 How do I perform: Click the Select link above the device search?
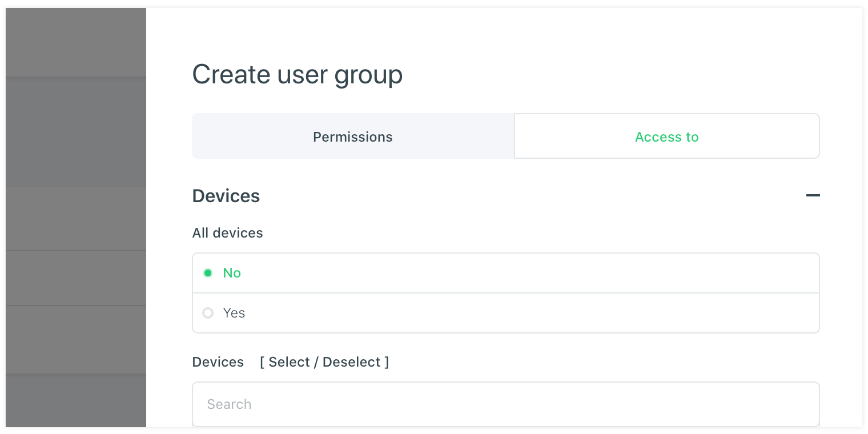[x=289, y=362]
